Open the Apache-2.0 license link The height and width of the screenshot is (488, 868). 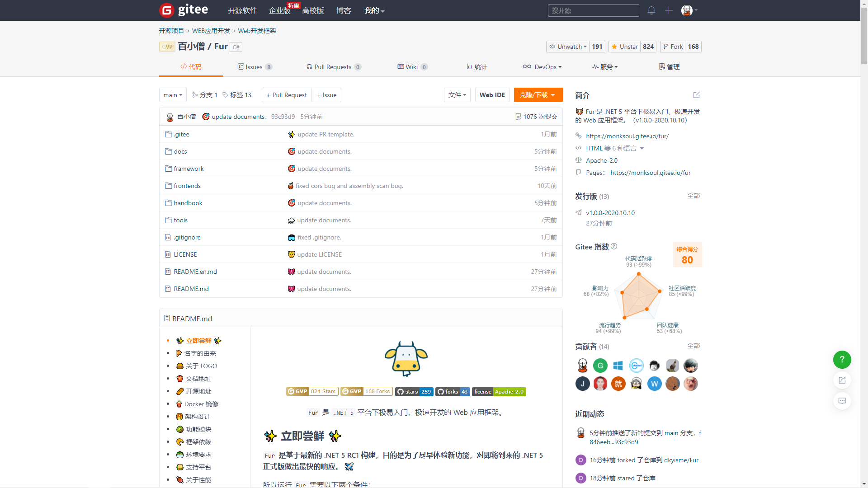coord(602,160)
